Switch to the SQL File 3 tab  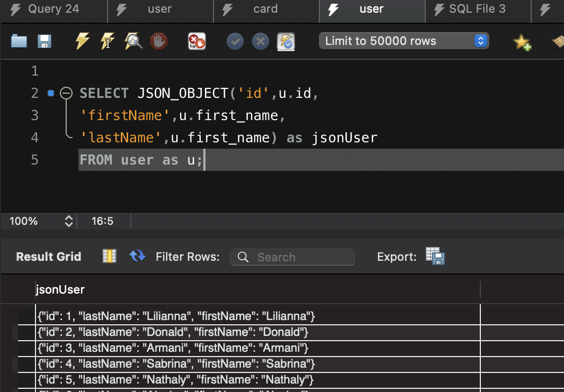(x=477, y=9)
